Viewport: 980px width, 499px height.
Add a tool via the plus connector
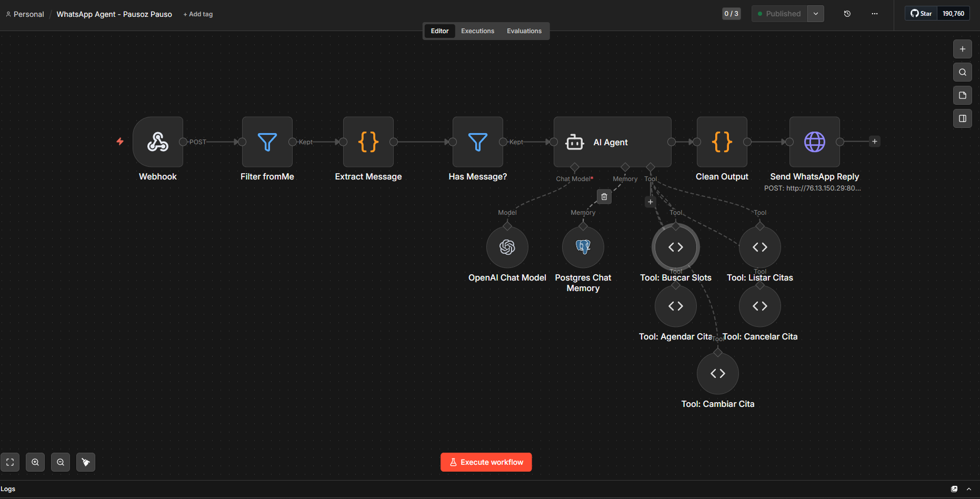coord(651,202)
